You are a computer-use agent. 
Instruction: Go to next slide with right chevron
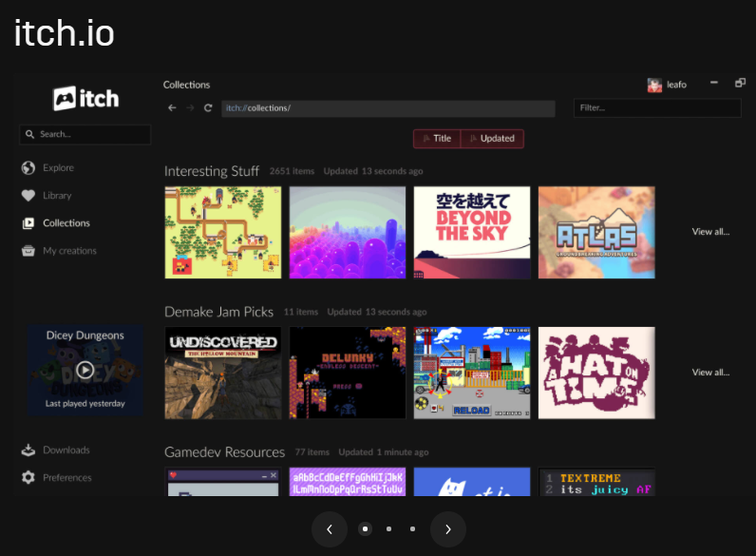coord(448,529)
